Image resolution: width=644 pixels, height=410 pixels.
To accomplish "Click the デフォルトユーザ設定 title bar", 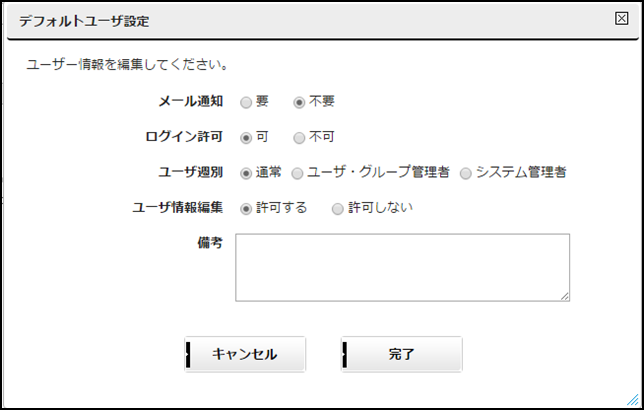I will tap(323, 21).
